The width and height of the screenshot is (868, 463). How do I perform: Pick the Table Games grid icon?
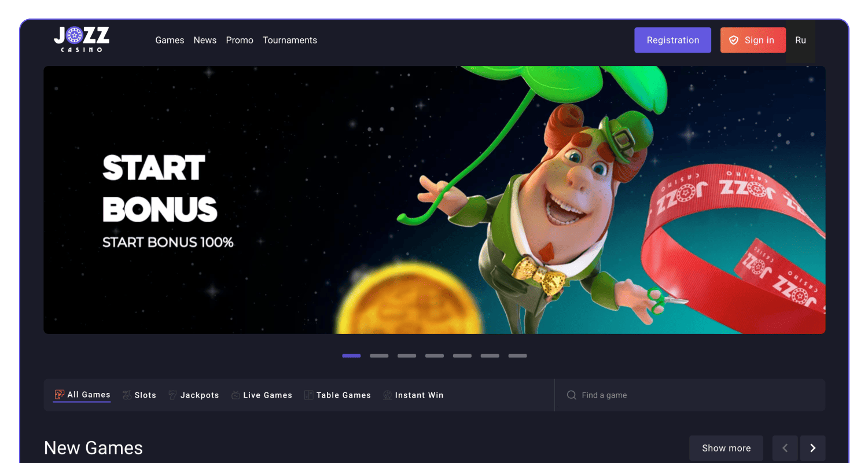(308, 395)
